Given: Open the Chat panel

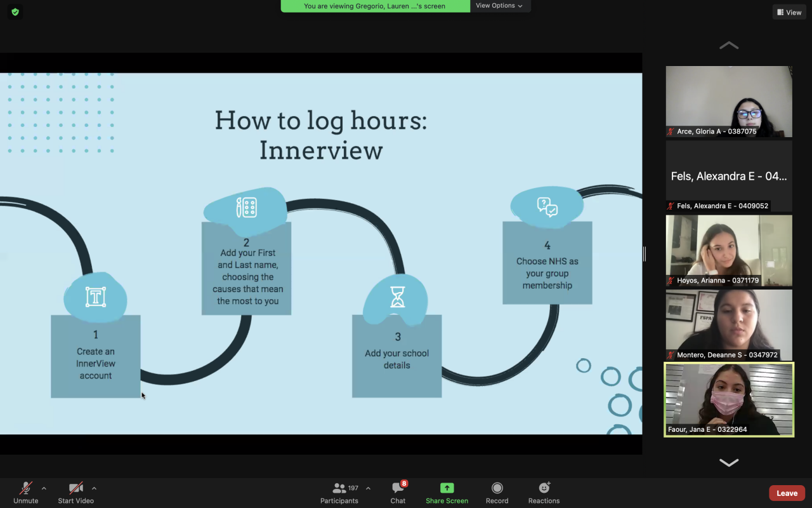Looking at the screenshot, I should point(398,493).
